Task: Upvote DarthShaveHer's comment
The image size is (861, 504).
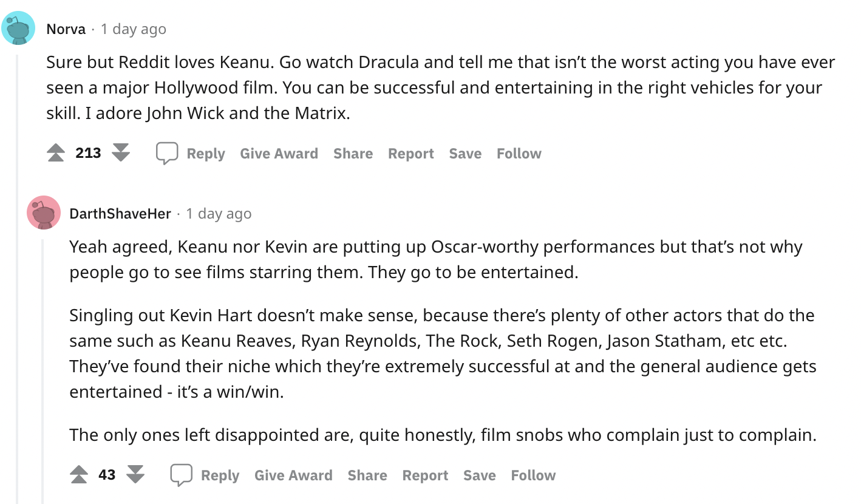Action: coord(79,475)
